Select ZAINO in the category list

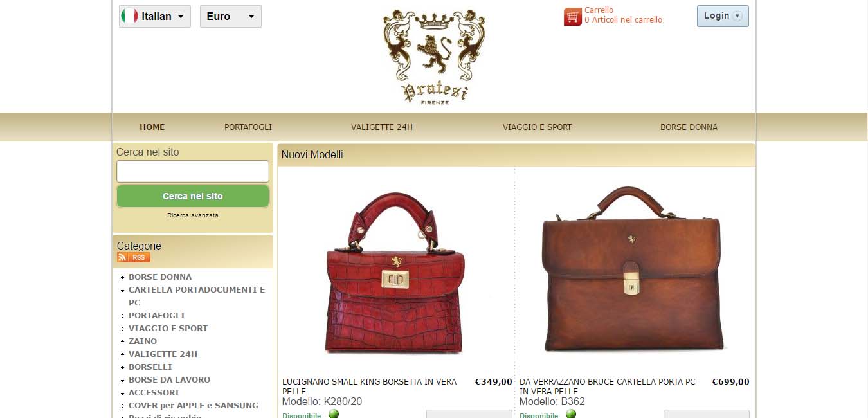[143, 341]
